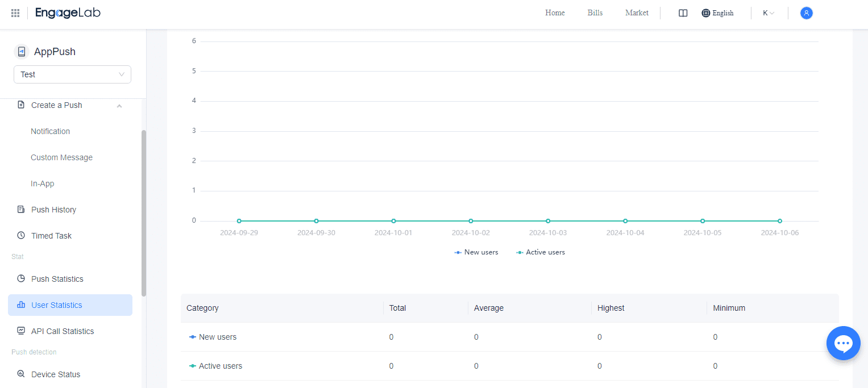
Task: Click the Timed Task clock icon
Action: point(21,236)
